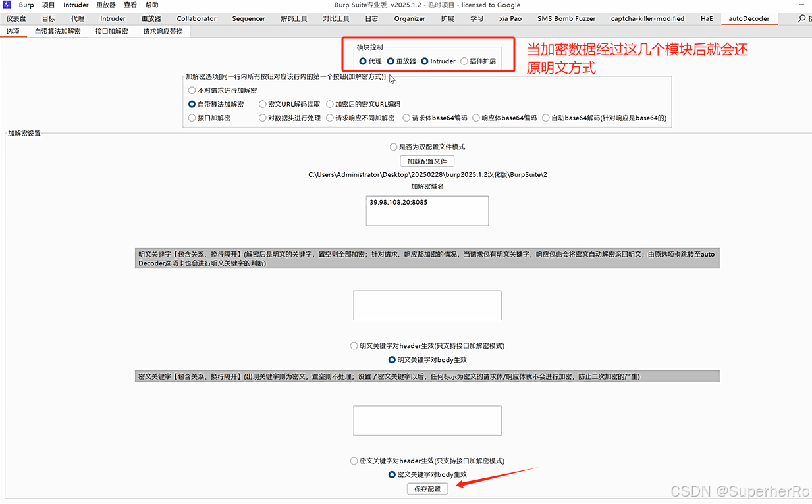Enable 密文URL解码读取 option
This screenshot has height=504, width=812.
(x=289, y=104)
